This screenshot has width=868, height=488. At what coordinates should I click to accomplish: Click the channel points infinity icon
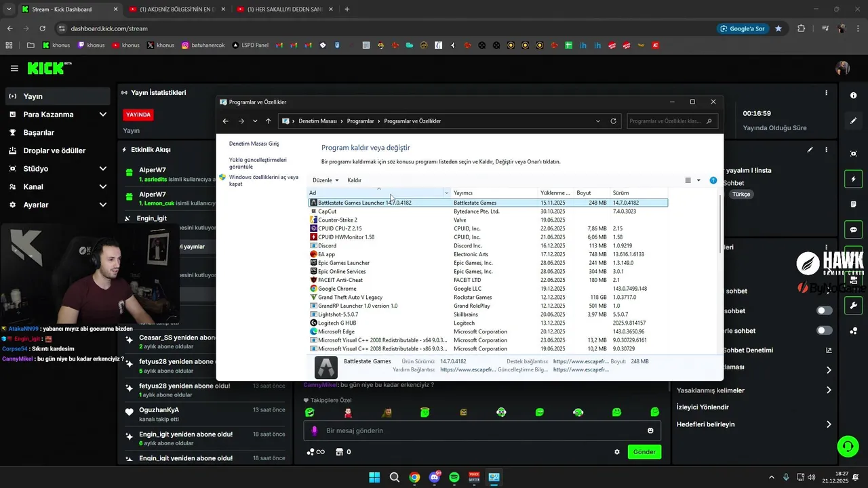pos(315,452)
